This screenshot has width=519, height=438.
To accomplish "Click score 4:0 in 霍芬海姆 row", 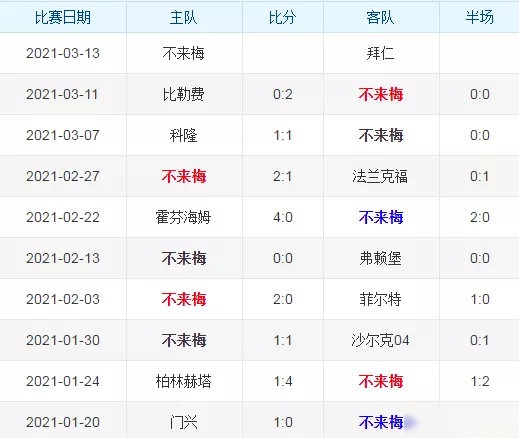I will 283,217.
